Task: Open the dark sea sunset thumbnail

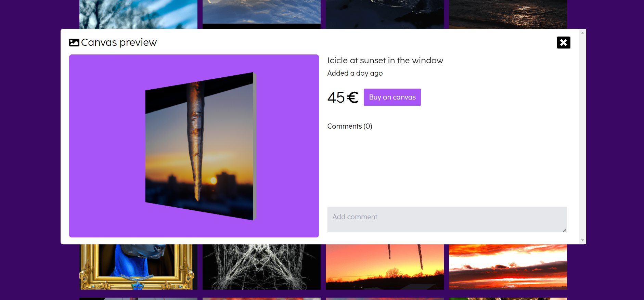Action: point(508,14)
